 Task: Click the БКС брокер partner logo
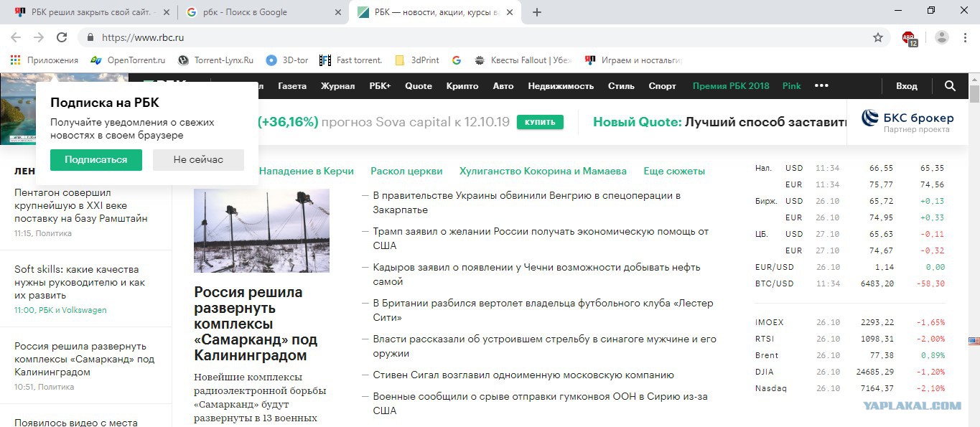tap(907, 120)
